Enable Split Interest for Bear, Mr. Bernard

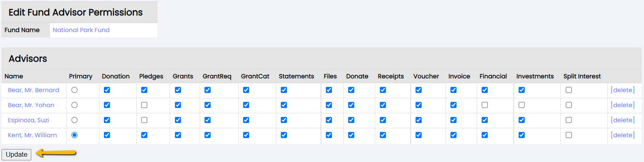tap(569, 90)
